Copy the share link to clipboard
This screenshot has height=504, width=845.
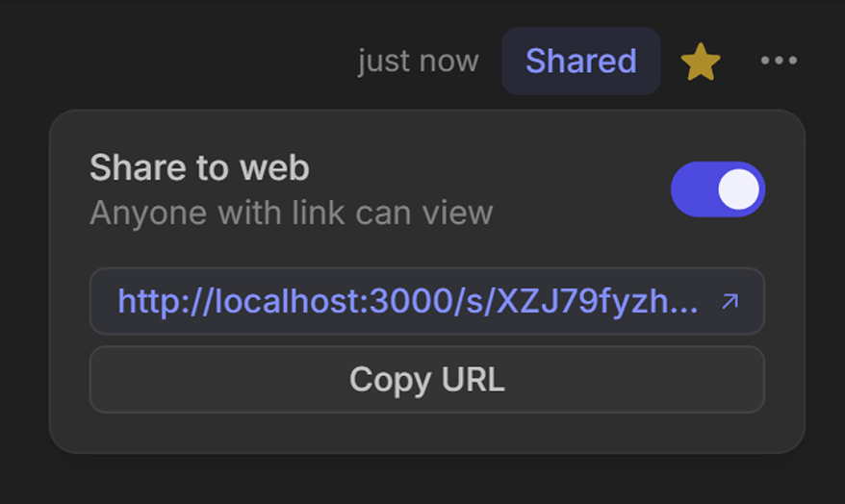point(426,379)
